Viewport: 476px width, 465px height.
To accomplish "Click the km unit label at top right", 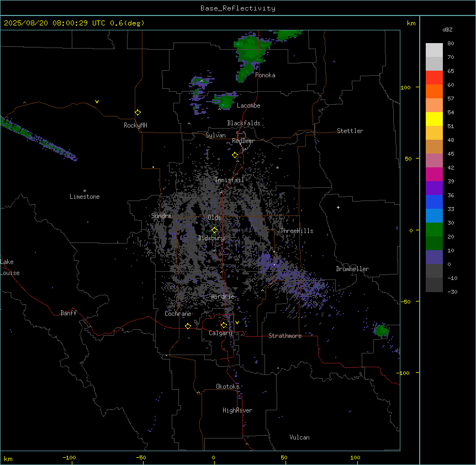I will pyautogui.click(x=411, y=23).
